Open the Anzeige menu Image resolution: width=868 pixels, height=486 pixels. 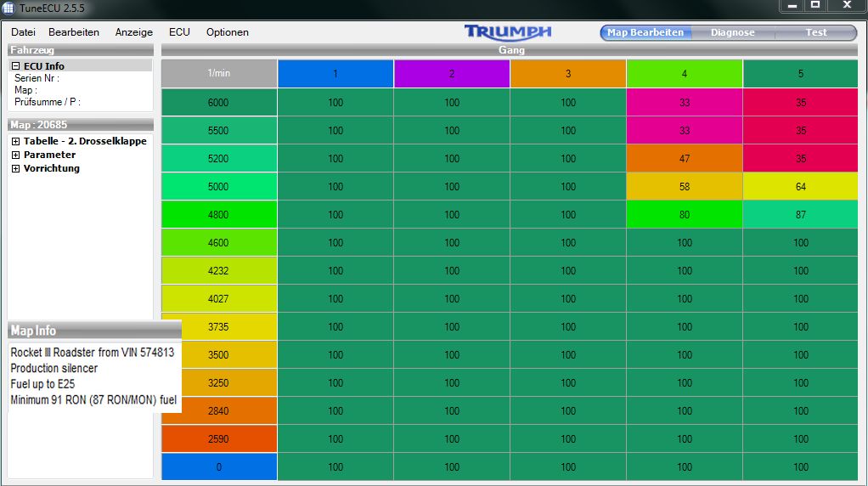point(134,32)
